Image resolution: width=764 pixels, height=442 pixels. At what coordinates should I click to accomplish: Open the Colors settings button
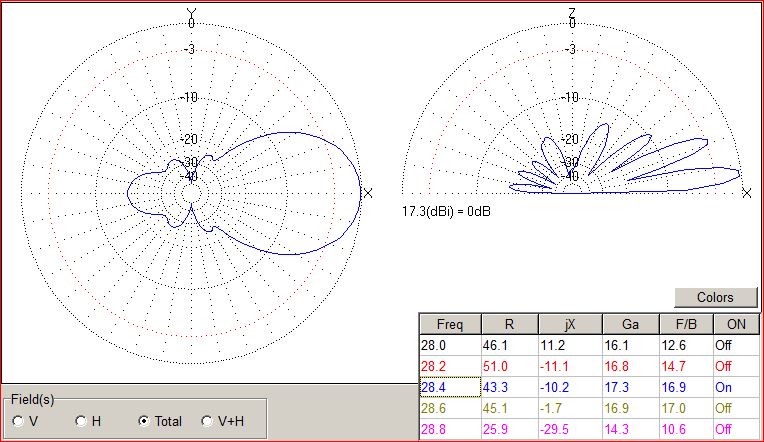714,297
